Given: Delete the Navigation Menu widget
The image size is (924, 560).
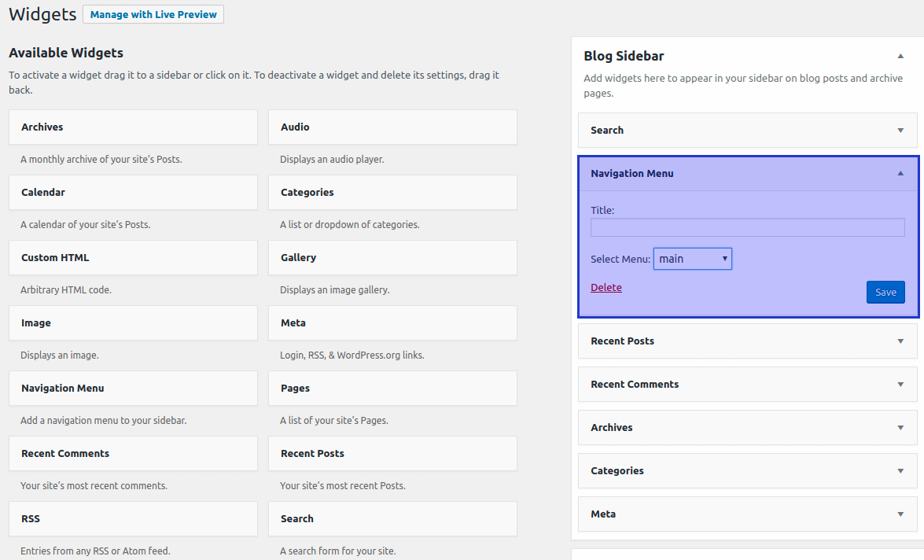Looking at the screenshot, I should tap(606, 287).
